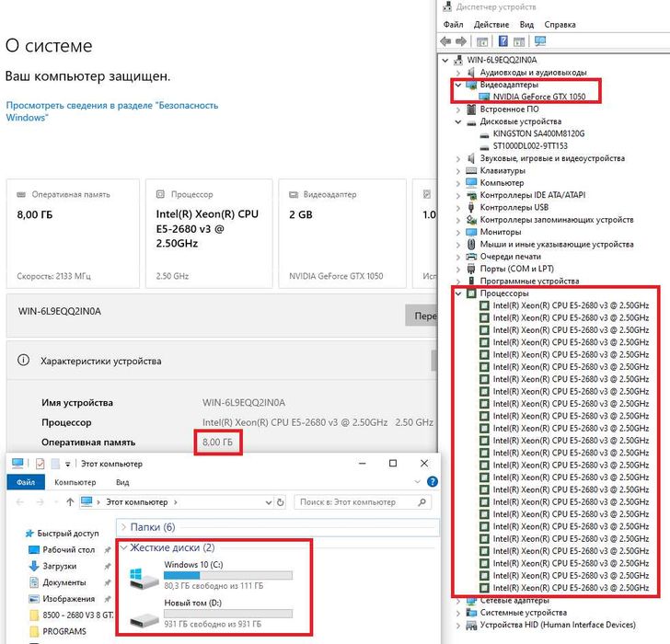Click the search magnifier icon
Image resolution: width=670 pixels, height=644 pixels.
tap(422, 502)
